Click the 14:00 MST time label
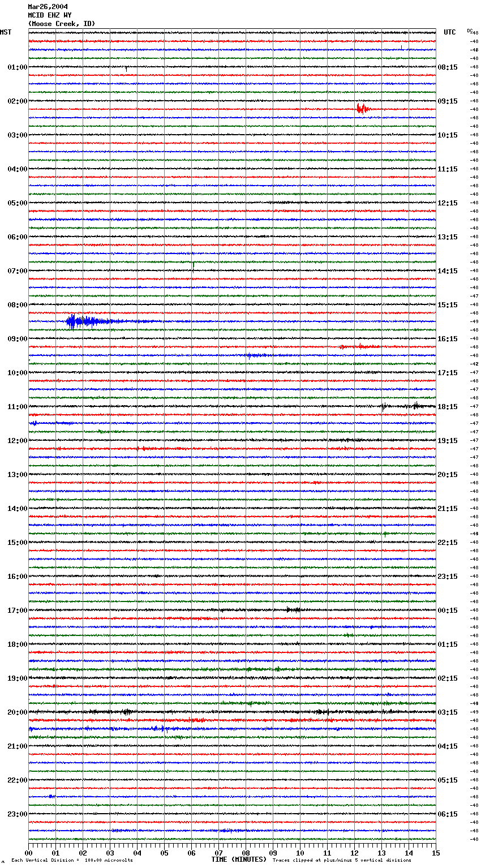The width and height of the screenshot is (481, 868). coord(18,509)
